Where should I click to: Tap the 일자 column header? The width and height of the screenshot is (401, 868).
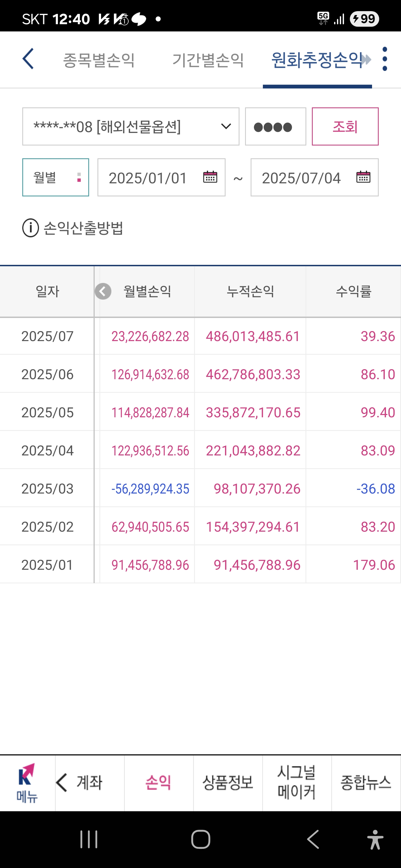point(47,292)
